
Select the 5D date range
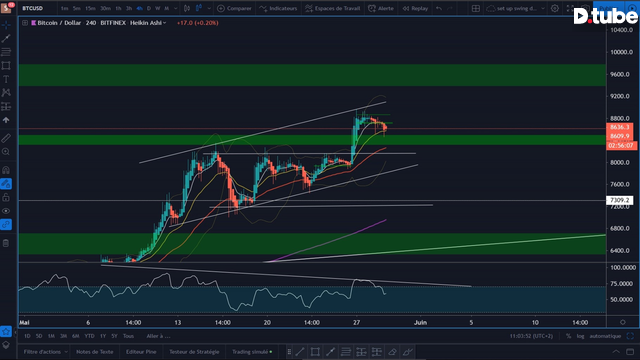point(39,336)
